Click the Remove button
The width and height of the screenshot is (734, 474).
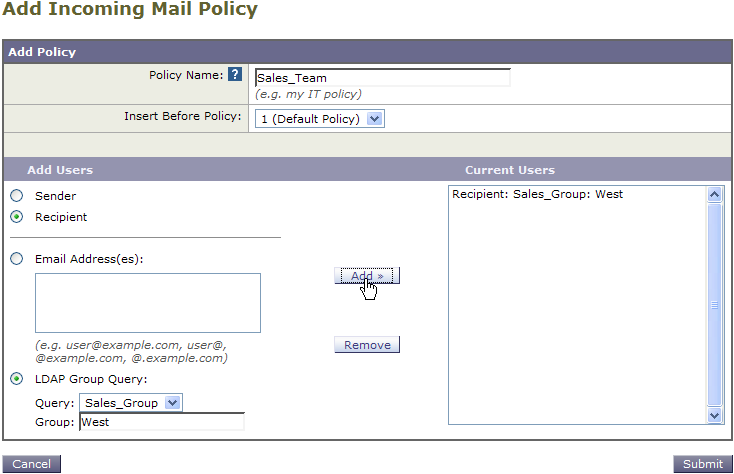click(367, 345)
